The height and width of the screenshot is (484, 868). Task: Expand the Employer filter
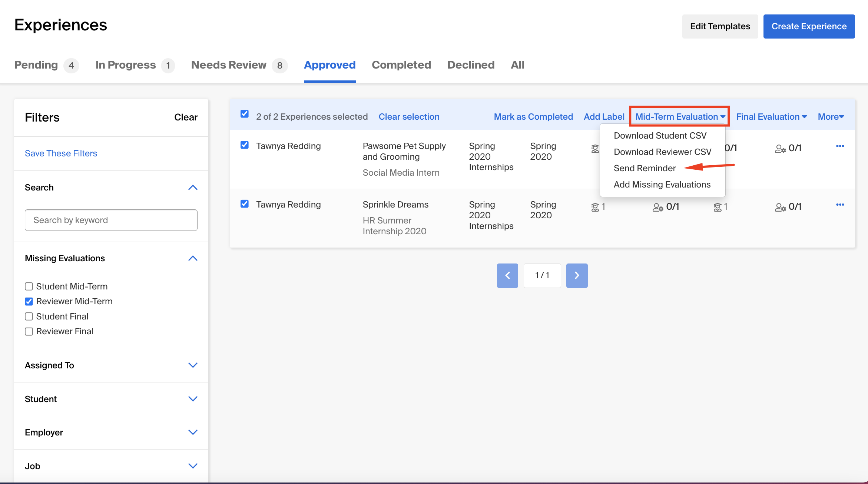point(193,432)
